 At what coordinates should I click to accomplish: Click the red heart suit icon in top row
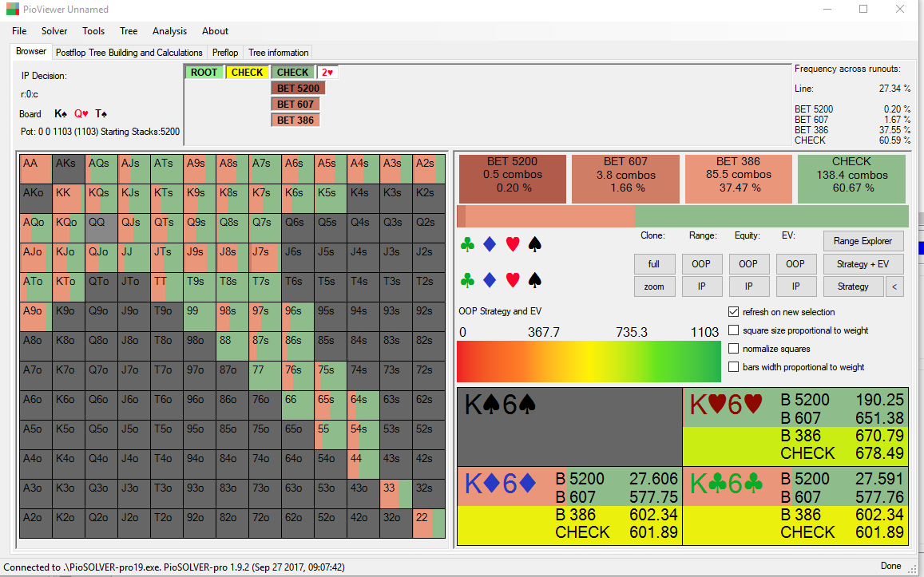click(x=513, y=244)
